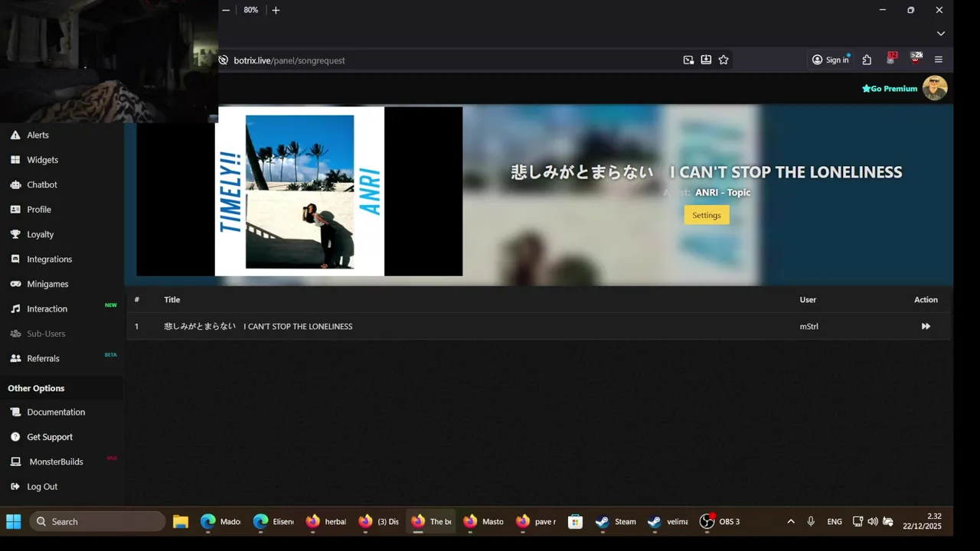The height and width of the screenshot is (551, 980).
Task: Click the TIMELY!! album art thumbnail
Action: pyautogui.click(x=299, y=191)
